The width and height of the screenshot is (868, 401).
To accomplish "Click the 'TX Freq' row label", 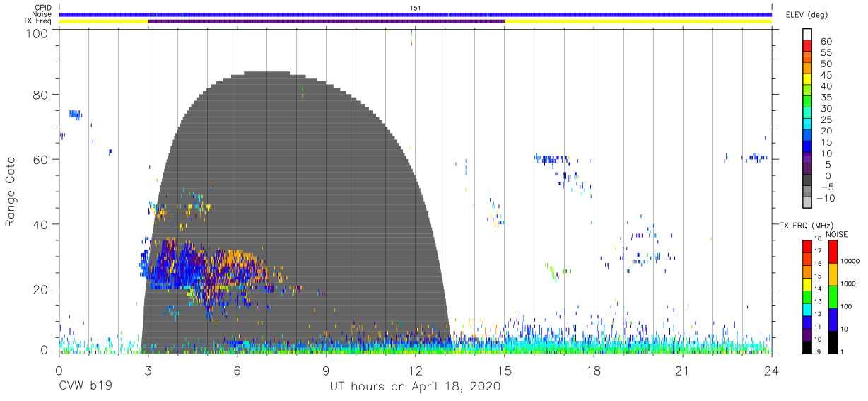I will [x=37, y=21].
